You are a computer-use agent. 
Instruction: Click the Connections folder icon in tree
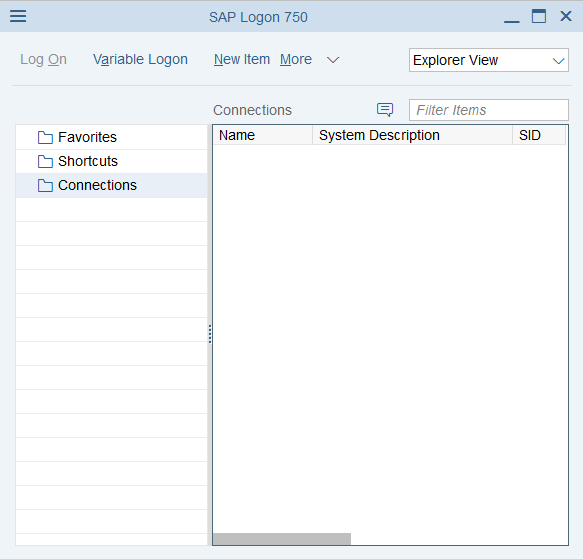45,186
